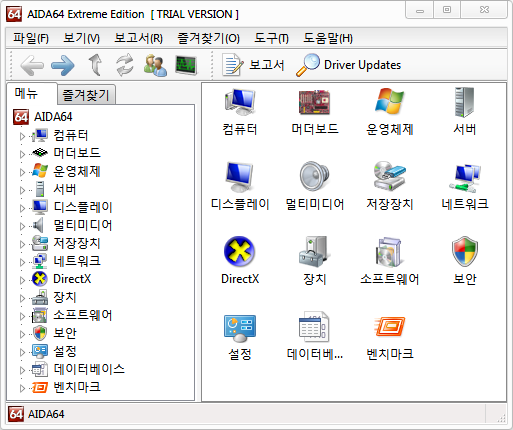Expand the 데이터베이스 tree node arrow
The image size is (513, 430).
pos(22,370)
